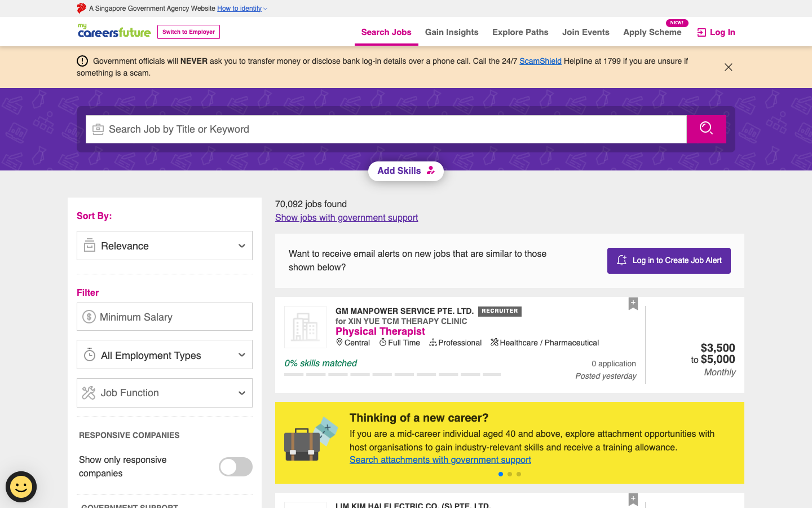This screenshot has height=508, width=812.
Task: Bookmark the Lim Kim Hai Electric job
Action: pyautogui.click(x=633, y=500)
